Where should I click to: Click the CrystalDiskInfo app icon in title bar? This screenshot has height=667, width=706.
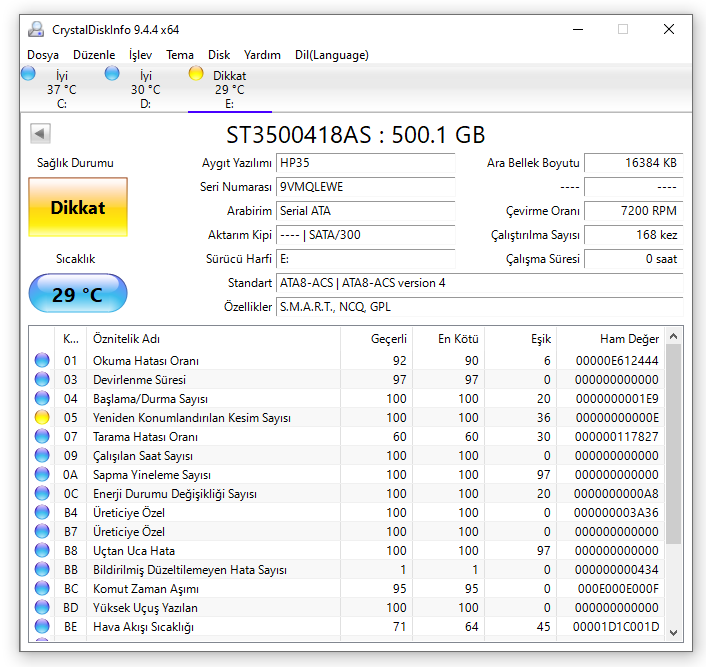tap(36, 29)
